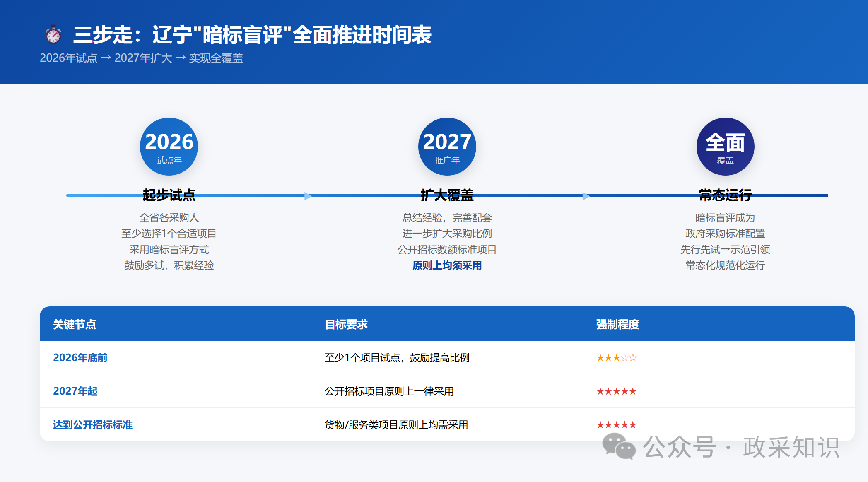
Task: Click the 2027 推广年 circle
Action: pos(447,147)
